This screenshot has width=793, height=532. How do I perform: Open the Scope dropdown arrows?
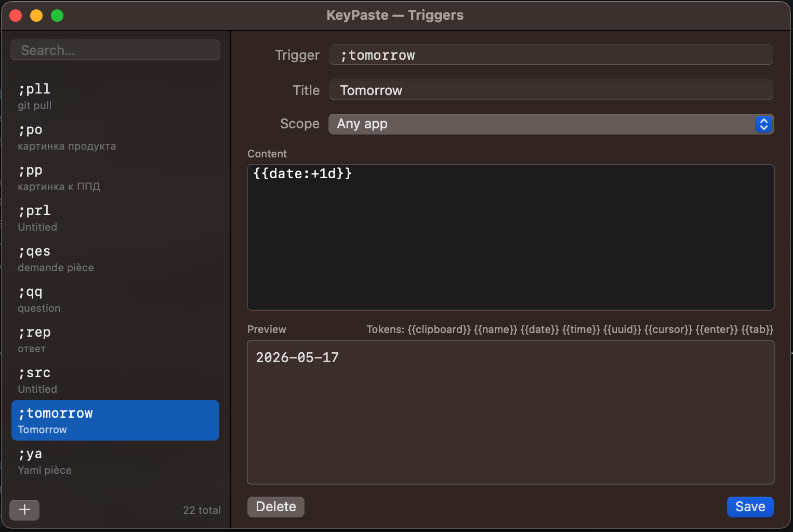click(763, 124)
